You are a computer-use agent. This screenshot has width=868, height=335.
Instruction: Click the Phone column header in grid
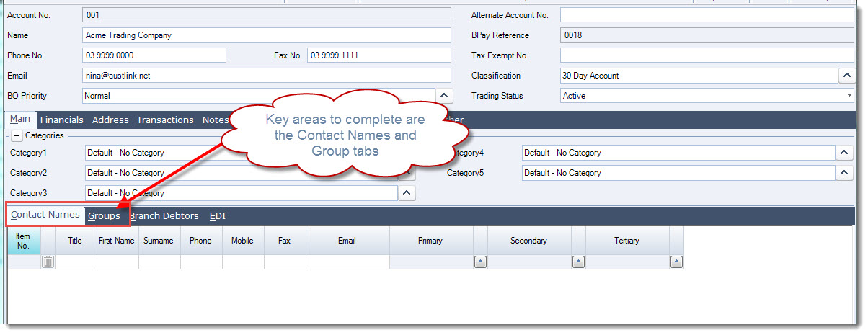tap(200, 241)
